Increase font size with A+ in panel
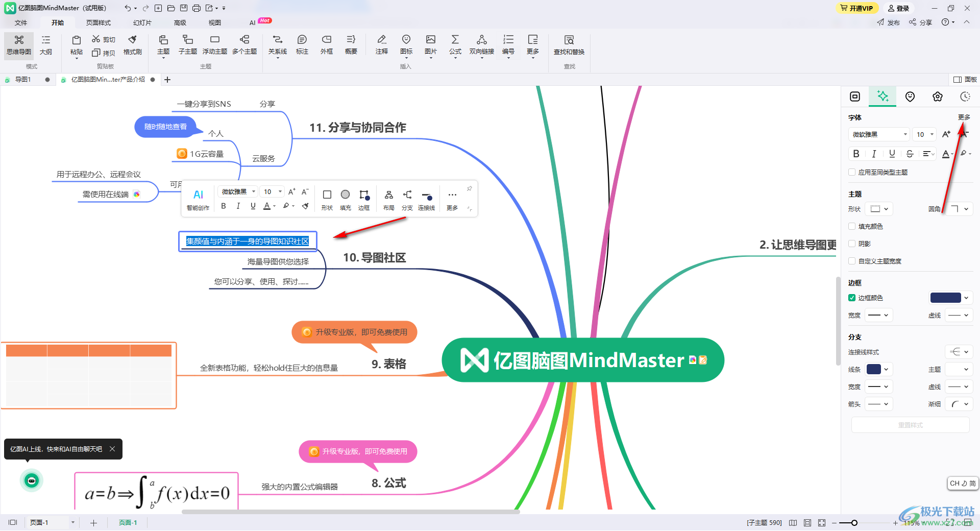The width and height of the screenshot is (980, 531). (946, 134)
